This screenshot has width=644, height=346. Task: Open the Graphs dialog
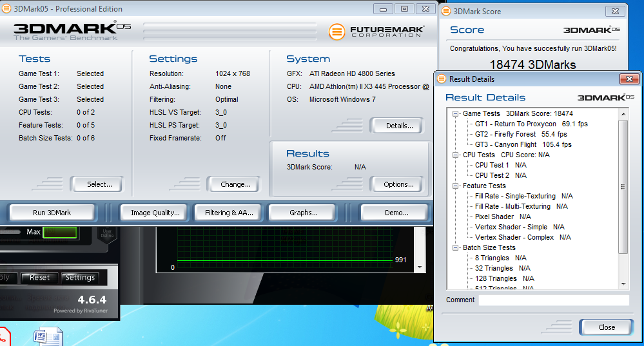tap(303, 213)
